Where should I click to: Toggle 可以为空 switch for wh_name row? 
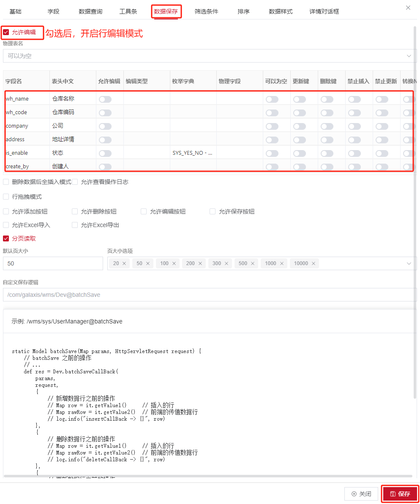(x=272, y=99)
